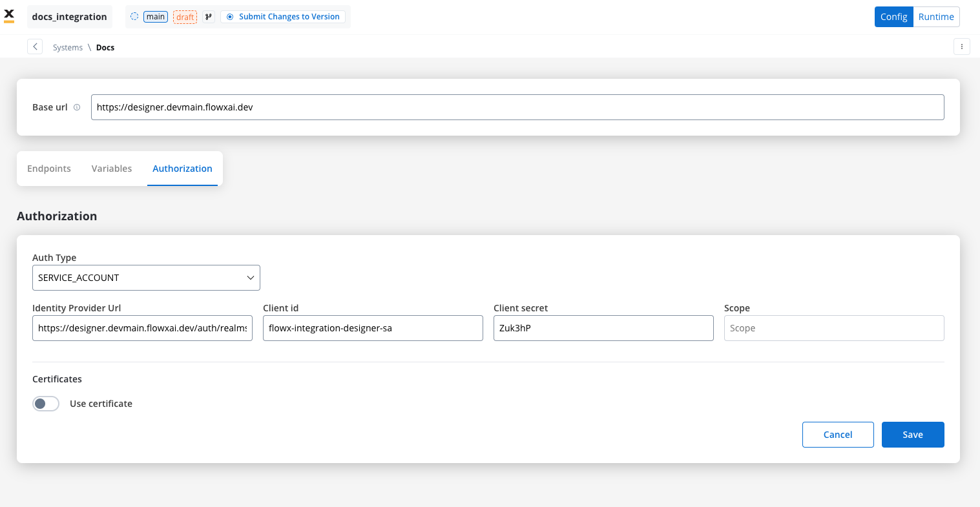Toggle the Use certificate switch

point(46,404)
